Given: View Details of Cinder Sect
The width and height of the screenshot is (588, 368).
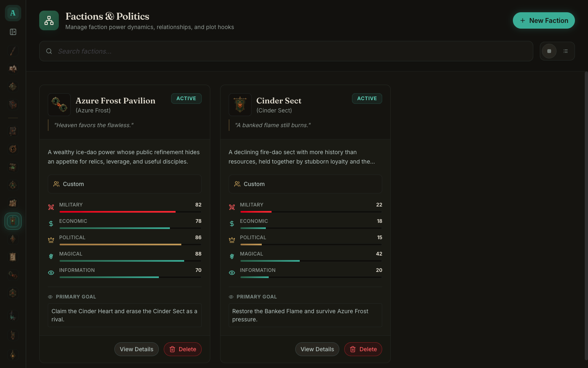Looking at the screenshot, I should (x=317, y=349).
